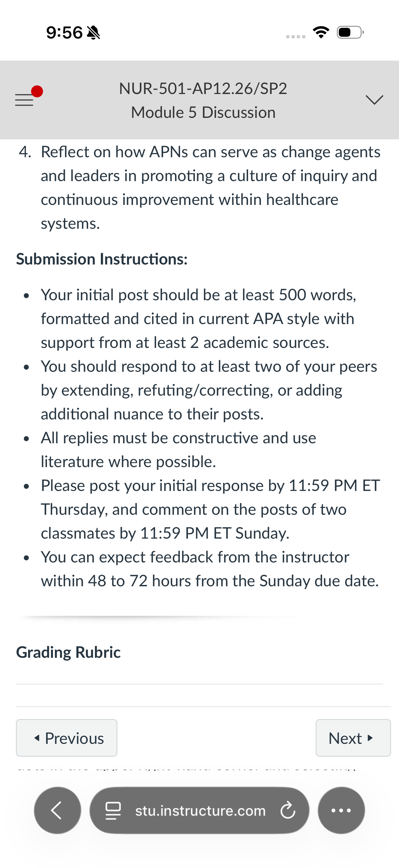Viewport: 399px width, 868px height.
Task: Tap the Wi-Fi status icon
Action: pos(321,32)
